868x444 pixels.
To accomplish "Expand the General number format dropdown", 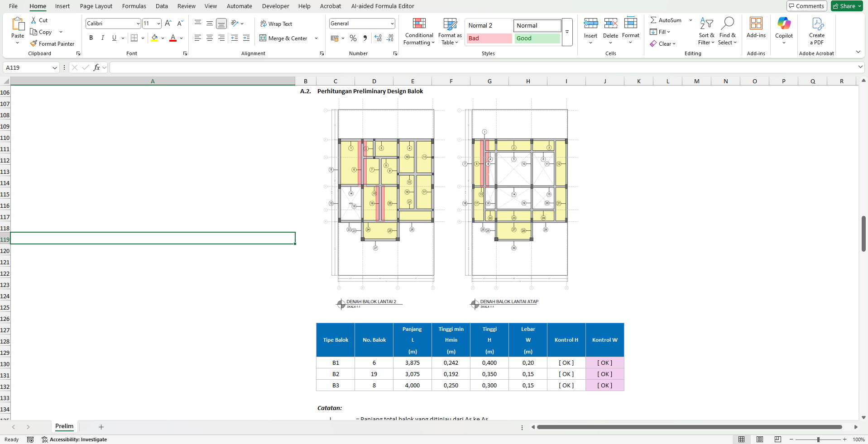I will (392, 24).
